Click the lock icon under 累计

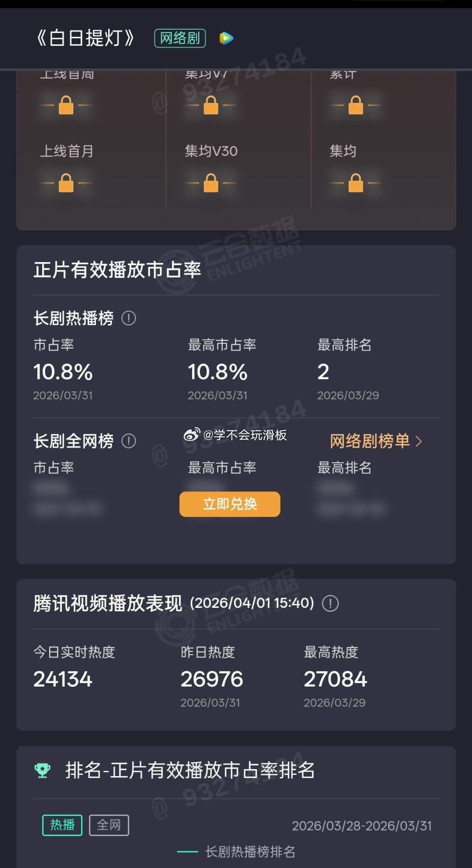coord(356,105)
